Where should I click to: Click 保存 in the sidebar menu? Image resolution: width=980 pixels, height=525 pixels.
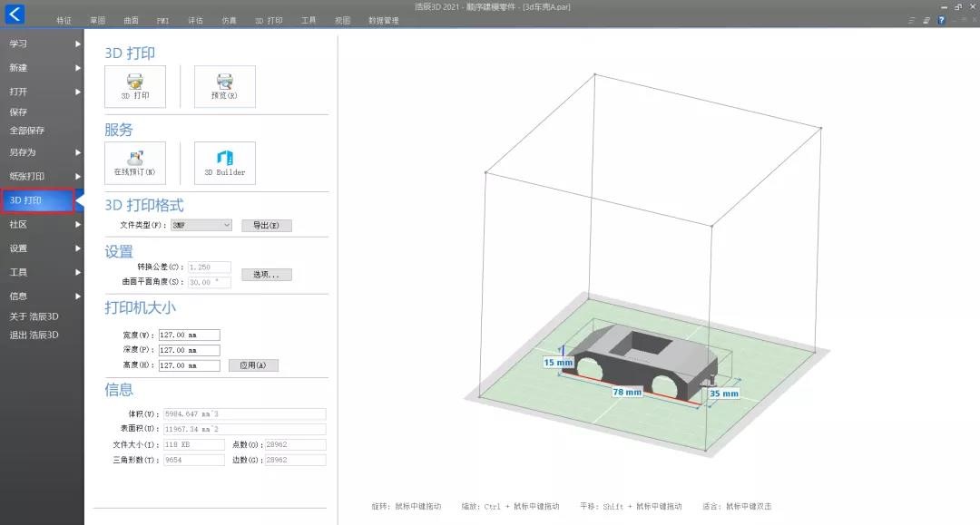(x=18, y=112)
